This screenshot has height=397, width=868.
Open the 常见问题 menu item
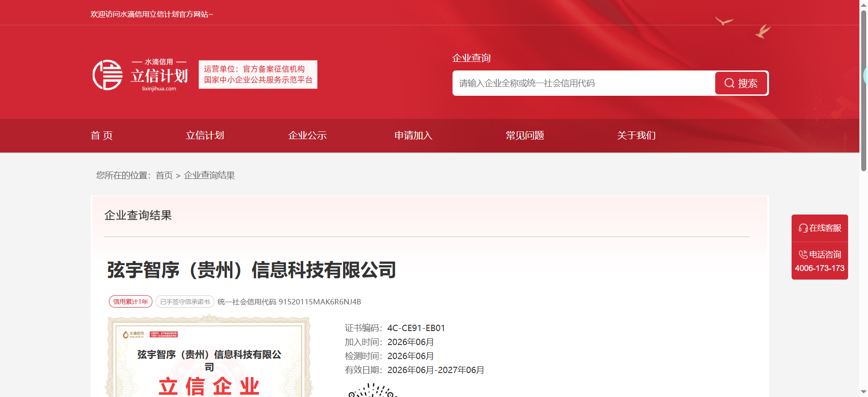pyautogui.click(x=525, y=135)
